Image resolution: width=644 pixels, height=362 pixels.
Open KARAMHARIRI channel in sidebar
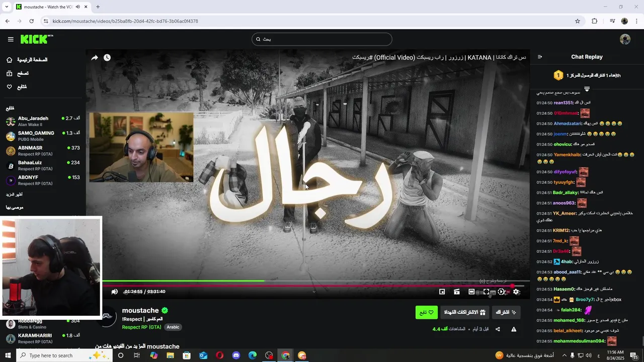(x=43, y=338)
